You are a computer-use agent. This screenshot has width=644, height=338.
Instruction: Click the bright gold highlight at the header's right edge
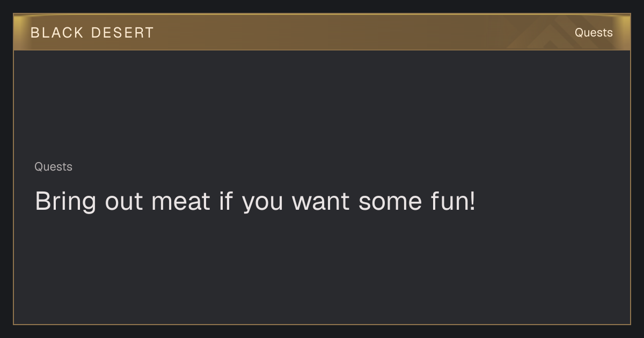click(623, 32)
